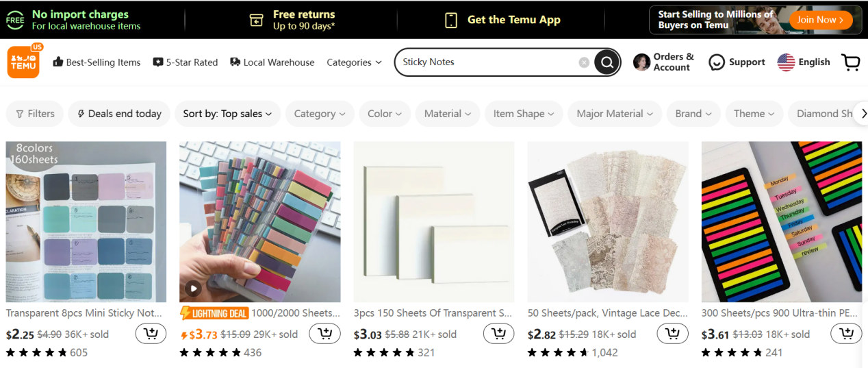Add 3pcs 150 Sheets Transparent notes to cart

pyautogui.click(x=498, y=334)
